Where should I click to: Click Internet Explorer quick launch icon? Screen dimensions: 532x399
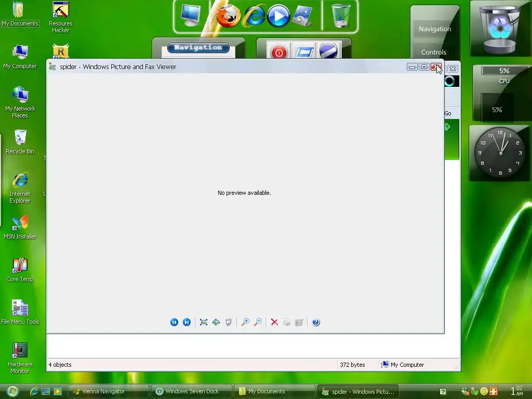click(34, 391)
